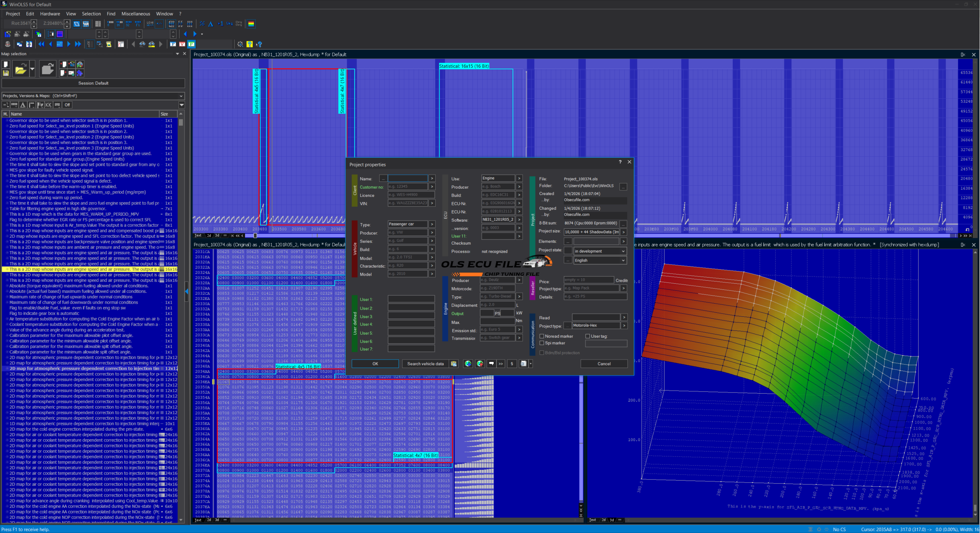Click the binoculars search icon in toolbar
980x533 pixels.
pos(142,44)
